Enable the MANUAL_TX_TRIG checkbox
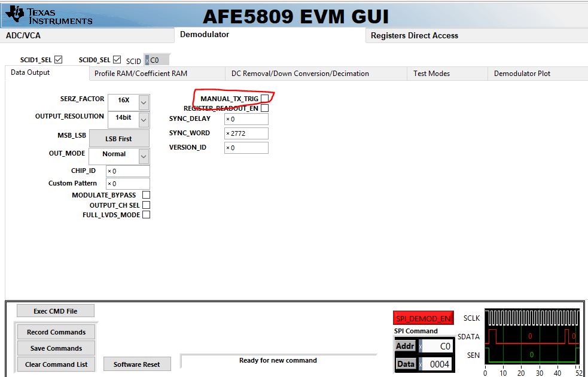The image size is (588, 377). click(x=265, y=98)
